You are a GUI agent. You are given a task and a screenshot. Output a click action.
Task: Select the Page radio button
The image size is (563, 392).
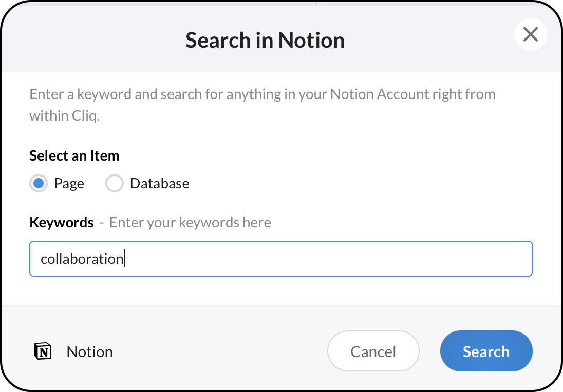click(38, 183)
